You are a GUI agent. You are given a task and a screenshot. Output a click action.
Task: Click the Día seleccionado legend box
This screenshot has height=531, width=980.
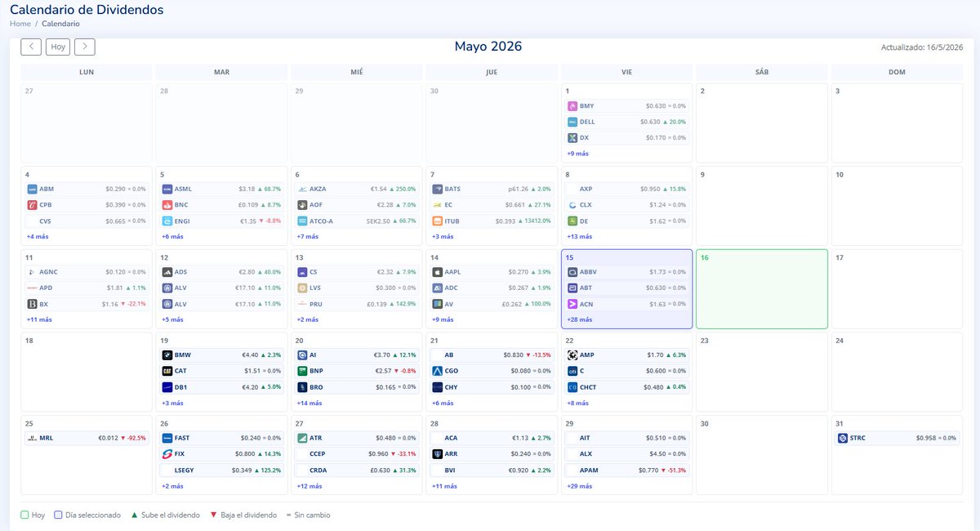click(x=59, y=515)
